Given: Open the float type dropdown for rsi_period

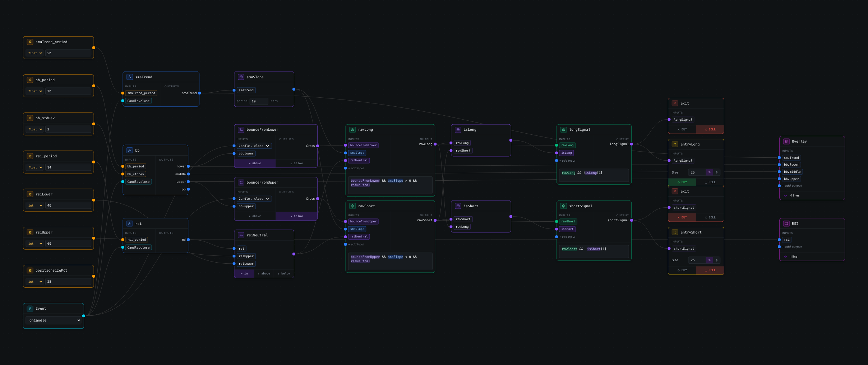Looking at the screenshot, I should click(x=35, y=167).
